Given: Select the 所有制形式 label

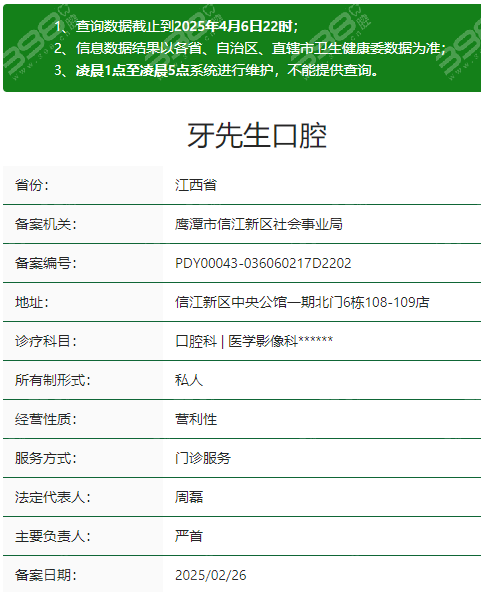Looking at the screenshot, I should (53, 380).
